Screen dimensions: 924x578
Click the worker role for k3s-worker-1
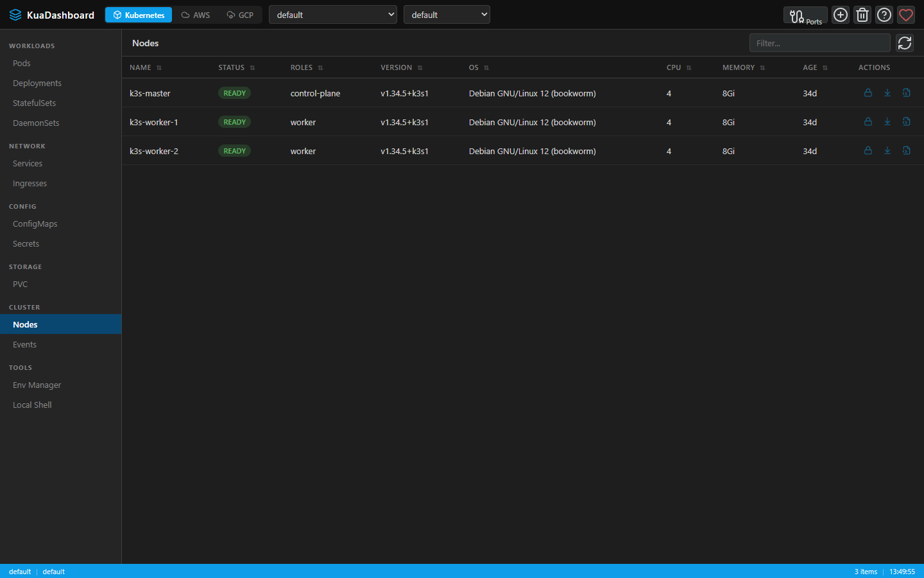(303, 122)
